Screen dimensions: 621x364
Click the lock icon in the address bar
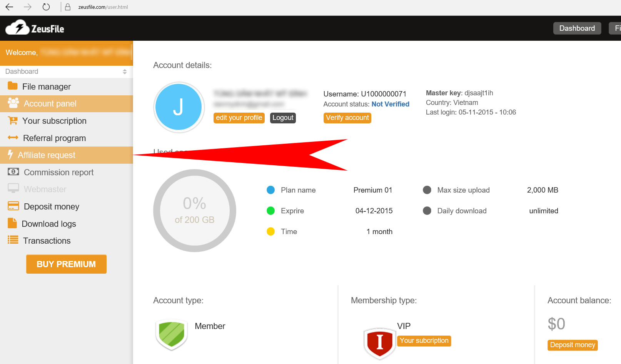(x=68, y=7)
